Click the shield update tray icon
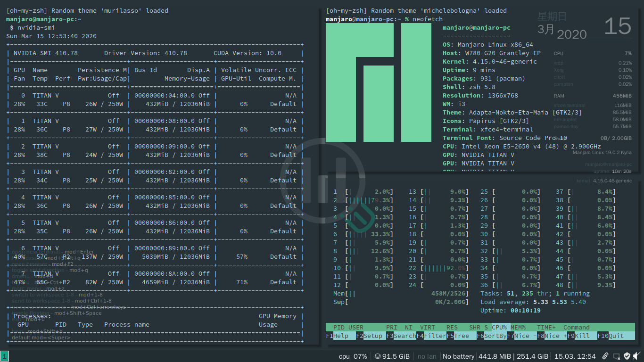Viewport: 644px width, 362px height. pyautogui.click(x=627, y=356)
